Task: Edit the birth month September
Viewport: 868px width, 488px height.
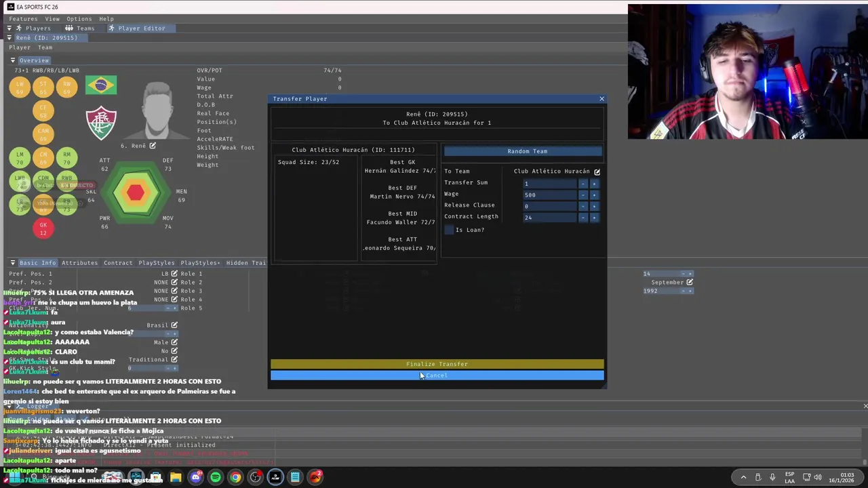Action: click(x=690, y=283)
